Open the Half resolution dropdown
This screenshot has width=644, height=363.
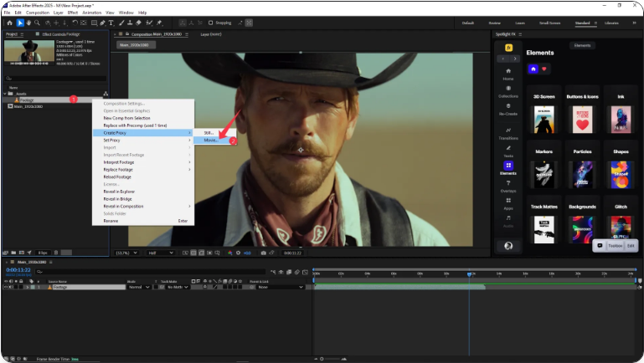pyautogui.click(x=160, y=253)
